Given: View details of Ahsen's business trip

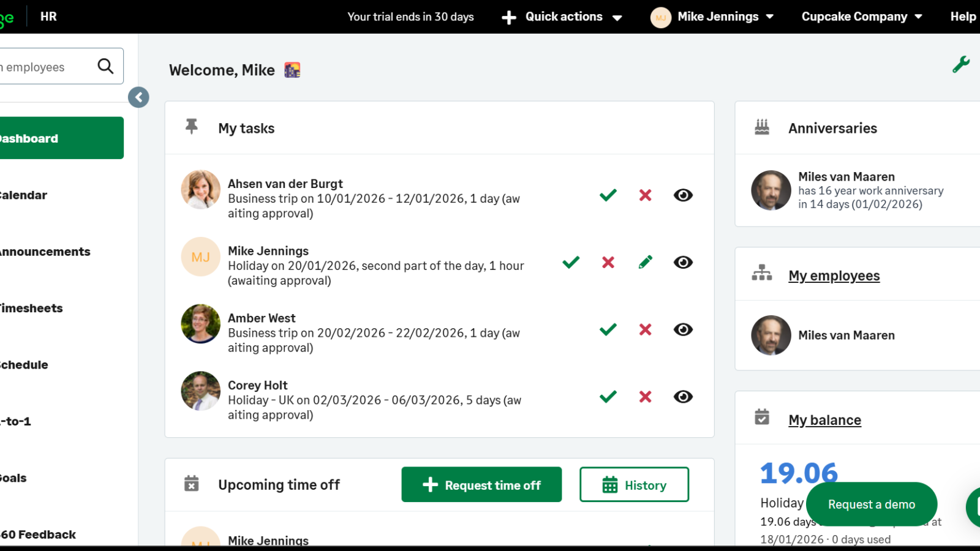Looking at the screenshot, I should click(x=683, y=195).
